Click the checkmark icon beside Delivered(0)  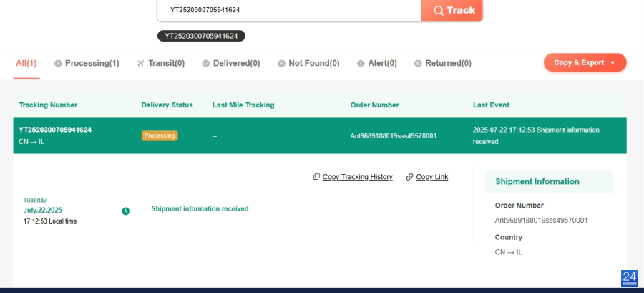[206, 63]
